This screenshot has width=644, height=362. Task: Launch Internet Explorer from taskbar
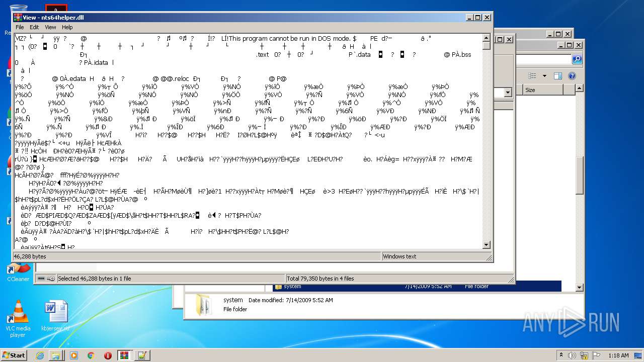click(40, 355)
